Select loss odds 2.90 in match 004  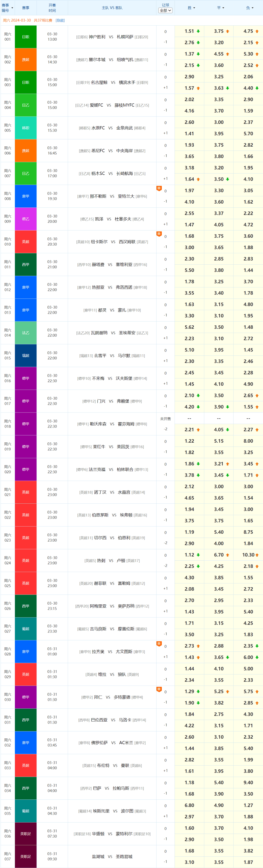pos(248,99)
